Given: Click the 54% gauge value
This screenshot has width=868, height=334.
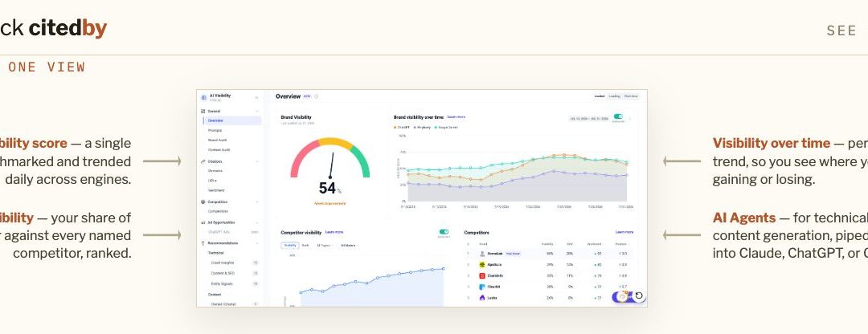Looking at the screenshot, I should point(330,188).
